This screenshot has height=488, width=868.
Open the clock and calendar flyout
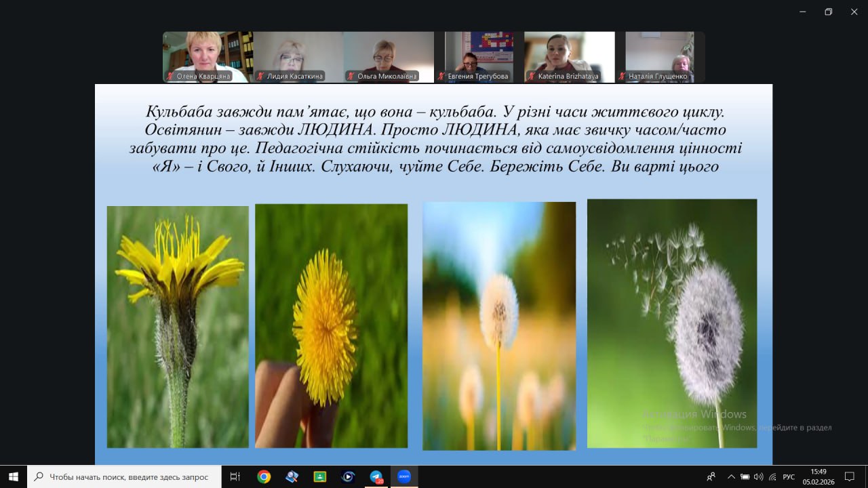818,476
